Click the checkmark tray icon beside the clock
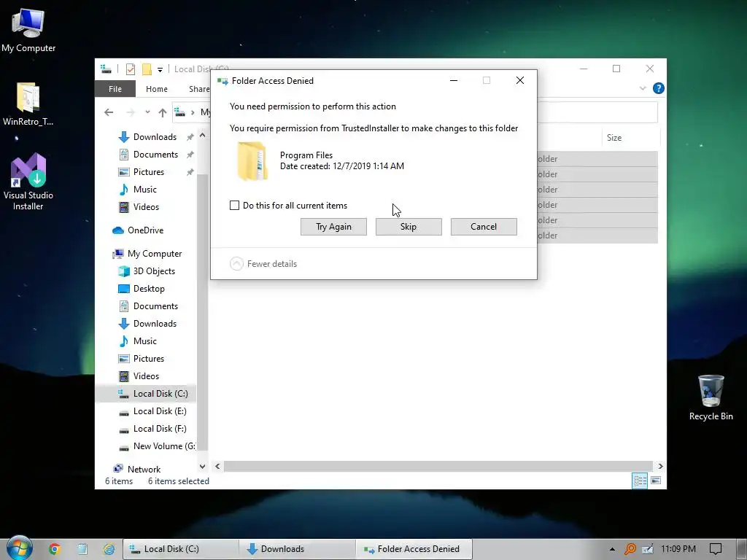Image resolution: width=747 pixels, height=560 pixels. (x=648, y=549)
